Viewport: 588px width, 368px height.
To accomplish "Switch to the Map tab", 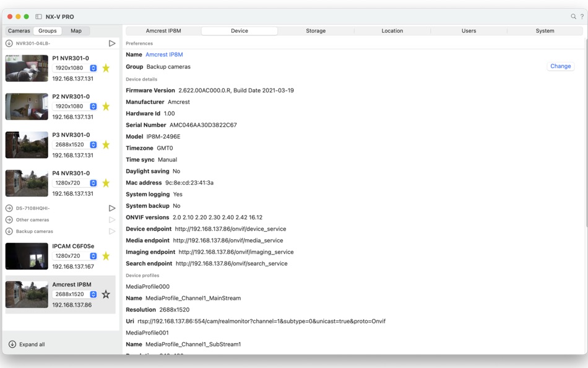I will [x=76, y=31].
